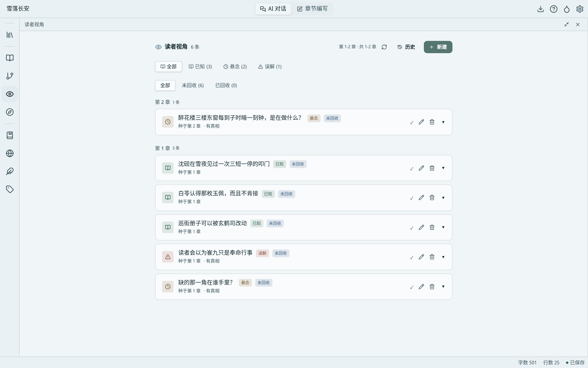Viewport: 588px width, 368px height.
Task: Click the 第 1 章 group header
Action: click(163, 148)
